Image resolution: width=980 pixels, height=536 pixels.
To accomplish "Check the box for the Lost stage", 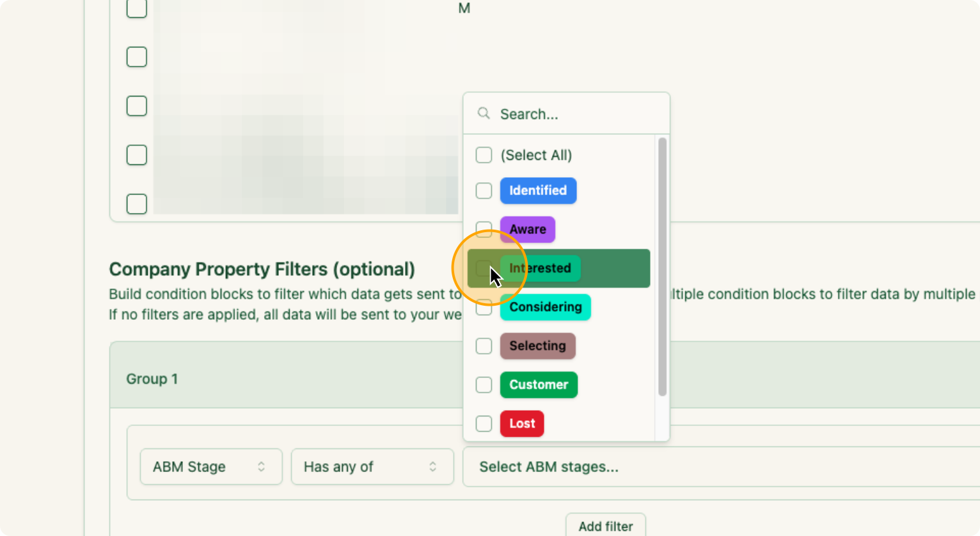I will [x=484, y=423].
